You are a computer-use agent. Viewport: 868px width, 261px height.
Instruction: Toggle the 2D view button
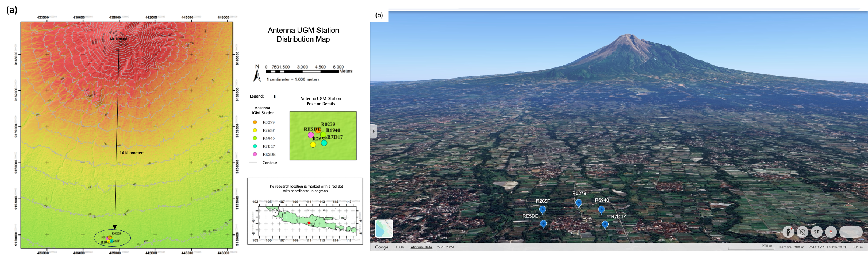817,232
